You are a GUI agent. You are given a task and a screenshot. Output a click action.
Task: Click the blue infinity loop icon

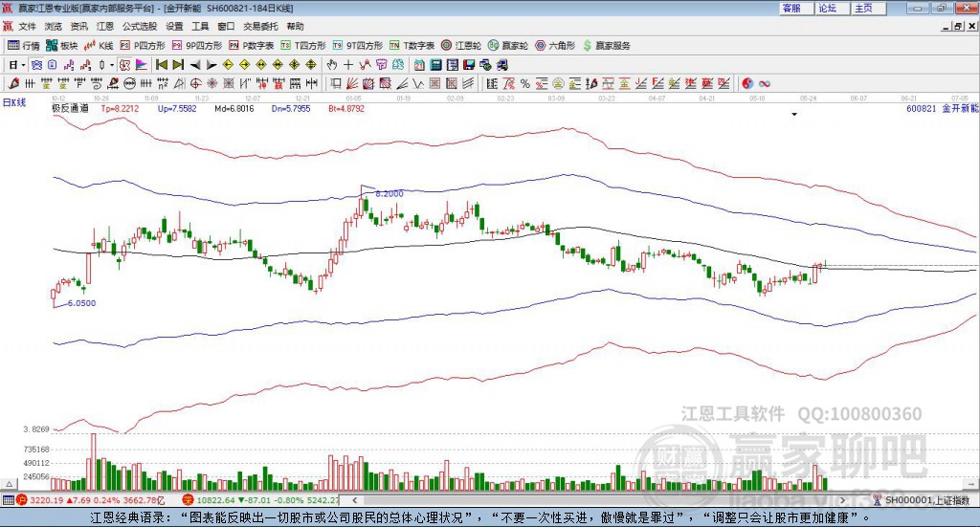pos(765,83)
